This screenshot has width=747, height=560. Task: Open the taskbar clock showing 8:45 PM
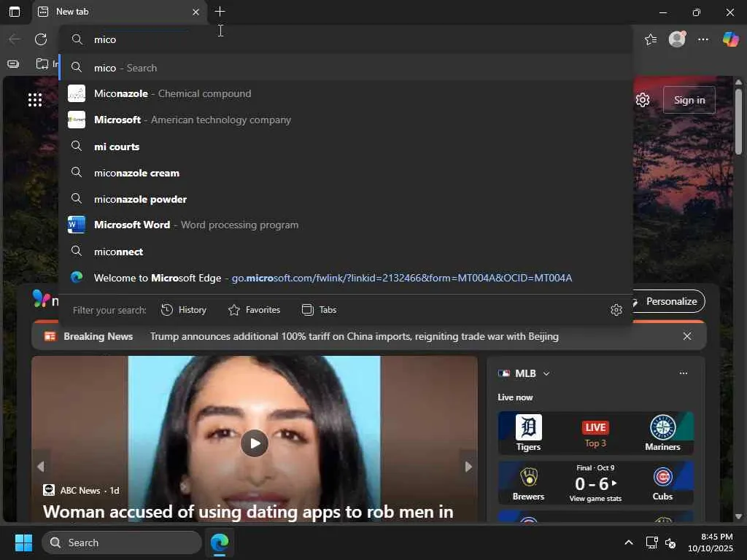[x=711, y=542]
